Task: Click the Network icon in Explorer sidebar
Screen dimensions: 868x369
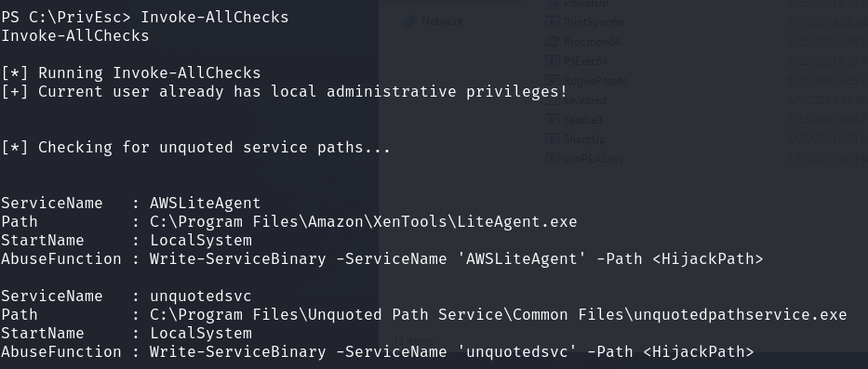Action: [408, 21]
